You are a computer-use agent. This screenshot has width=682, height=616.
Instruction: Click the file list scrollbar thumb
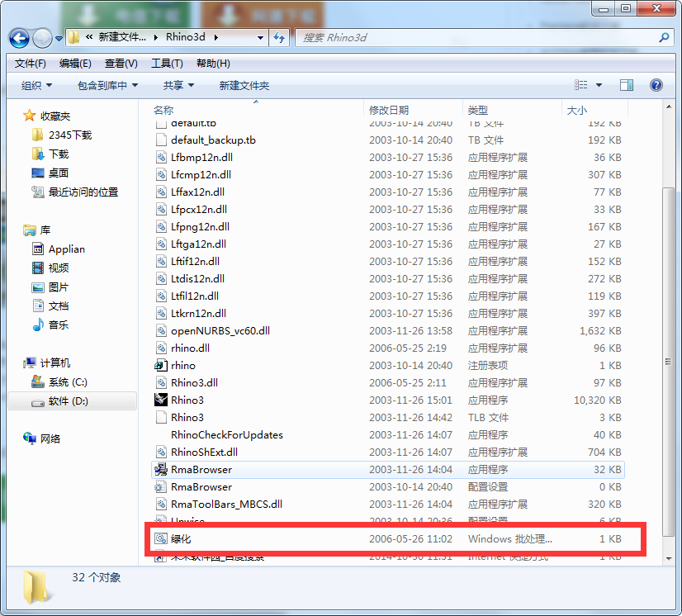pos(669,362)
